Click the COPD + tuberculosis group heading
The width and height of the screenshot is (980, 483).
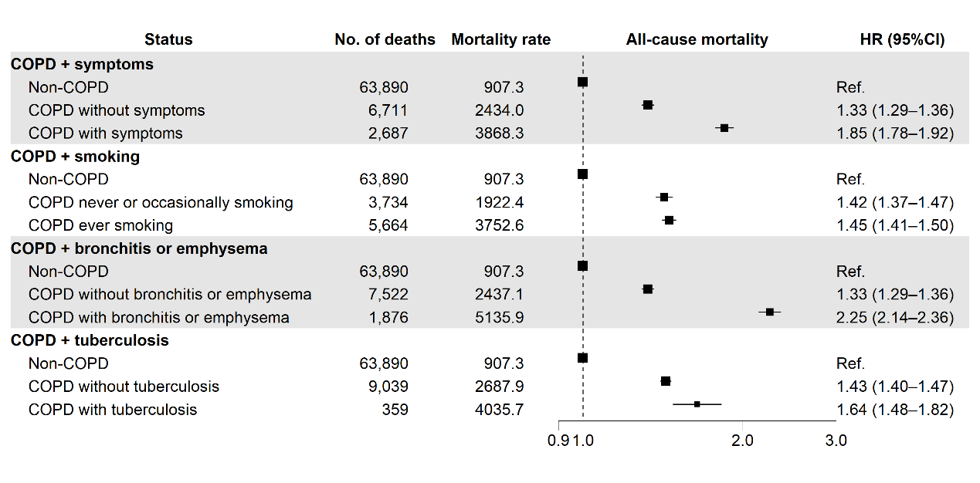(90, 340)
